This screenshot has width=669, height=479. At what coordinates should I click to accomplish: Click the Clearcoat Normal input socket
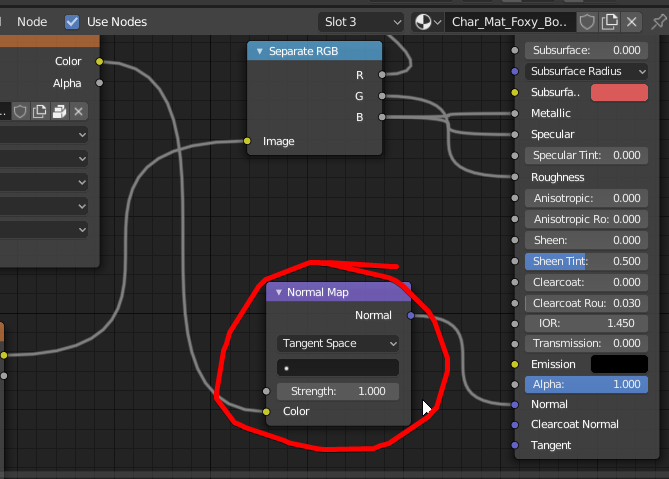pos(515,425)
